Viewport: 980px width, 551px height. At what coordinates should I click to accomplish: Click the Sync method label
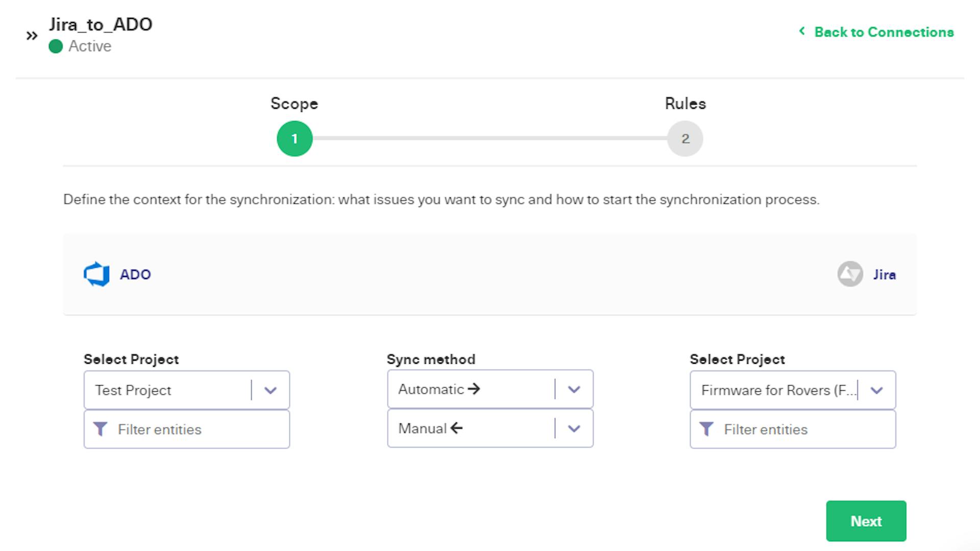click(x=431, y=359)
